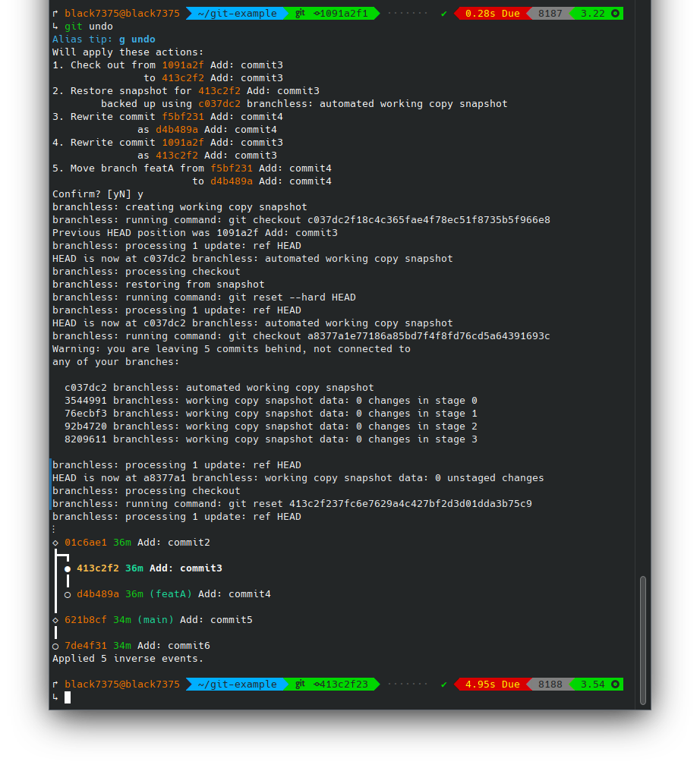Click the load icon next to 3.22
700x768 pixels.
point(615,13)
